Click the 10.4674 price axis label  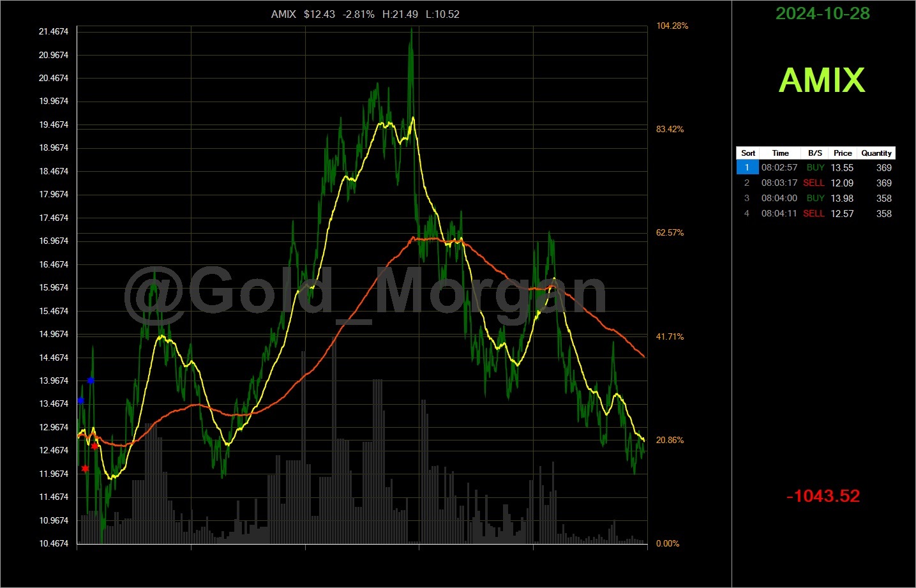click(x=54, y=543)
